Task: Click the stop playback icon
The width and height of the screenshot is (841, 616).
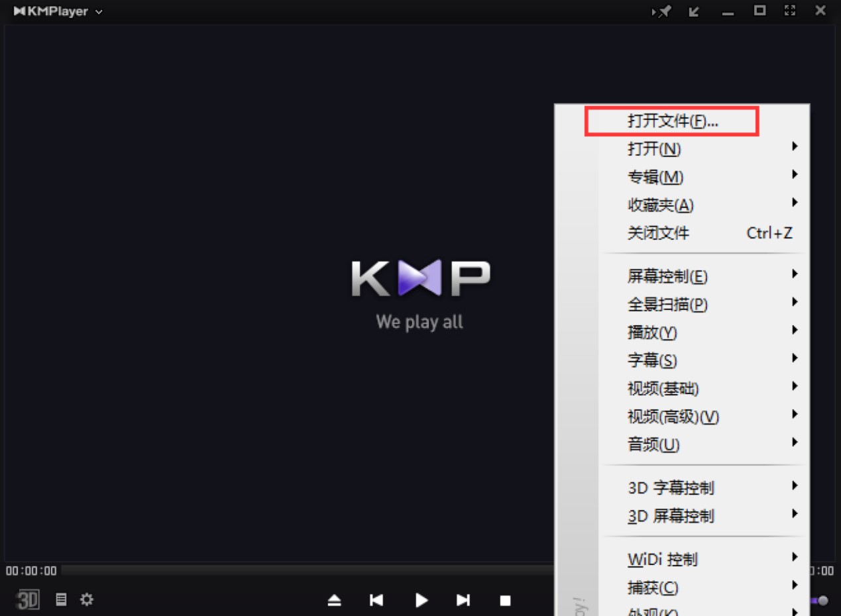Action: coord(505,600)
